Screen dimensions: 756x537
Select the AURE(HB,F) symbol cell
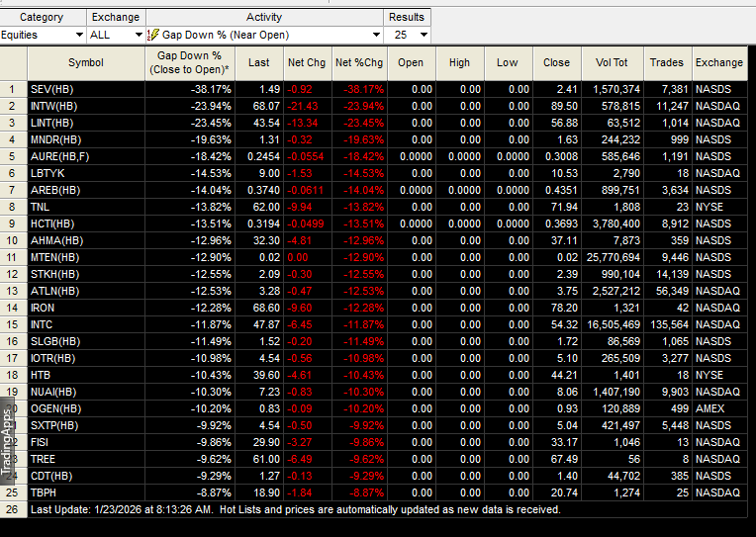click(86, 156)
